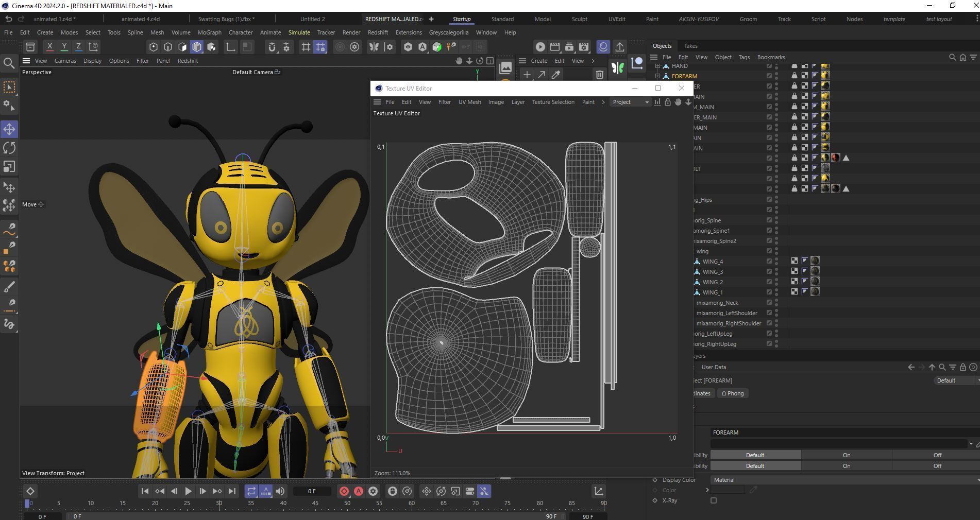Viewport: 980px width, 520px height.
Task: Click the home icon in Objects panel
Action: (x=962, y=57)
